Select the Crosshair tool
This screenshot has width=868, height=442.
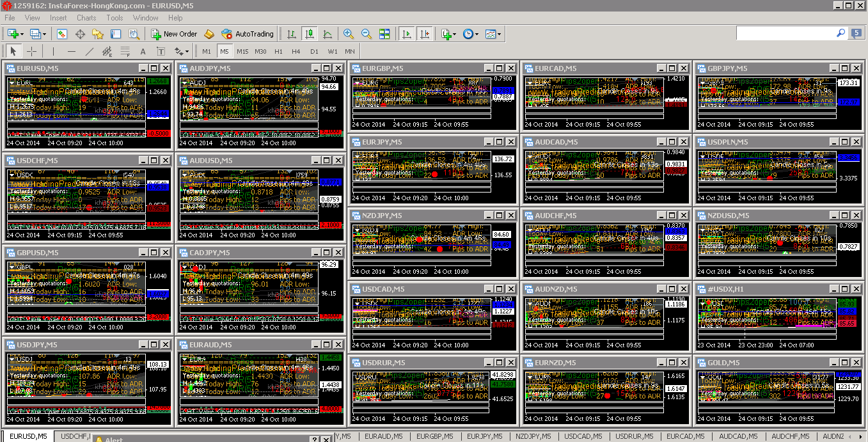pyautogui.click(x=31, y=51)
